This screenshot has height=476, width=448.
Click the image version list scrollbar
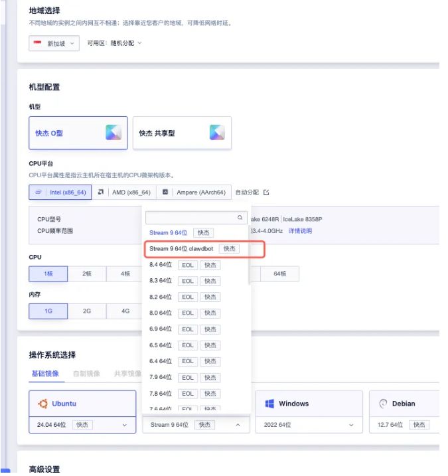pyautogui.click(x=249, y=255)
